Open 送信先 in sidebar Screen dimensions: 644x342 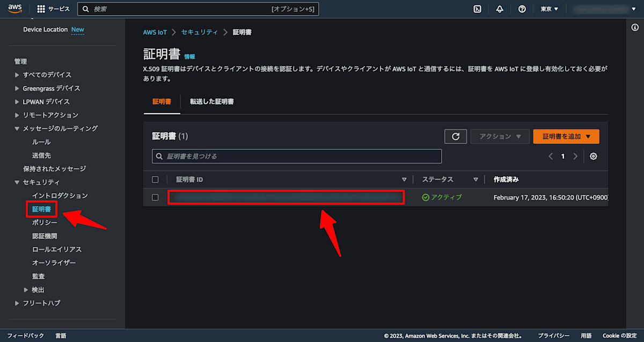[41, 155]
